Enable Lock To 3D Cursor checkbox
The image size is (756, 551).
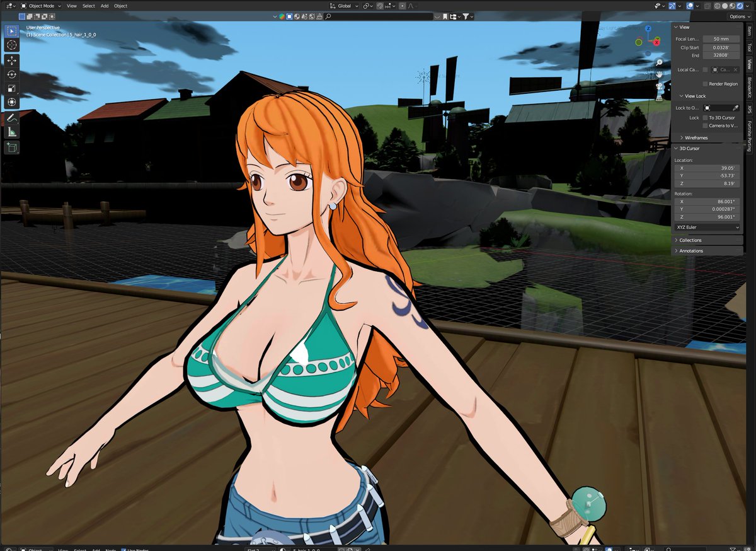705,118
